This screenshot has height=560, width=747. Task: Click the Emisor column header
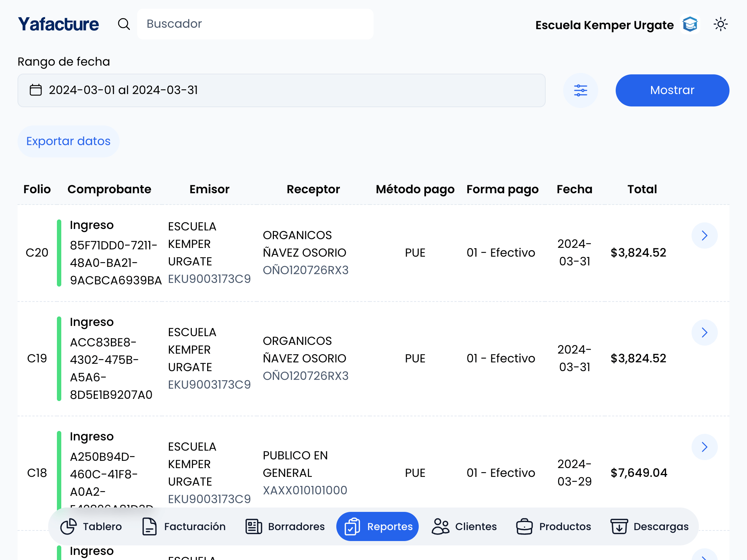[x=209, y=189]
